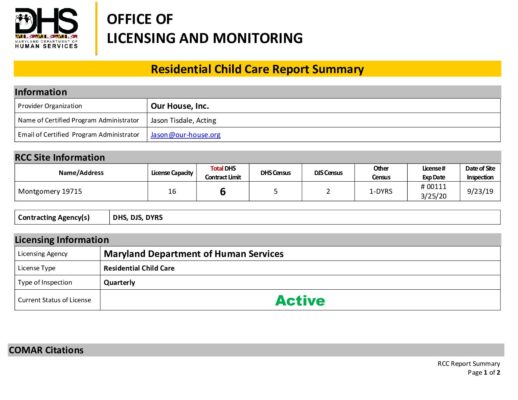The height and width of the screenshot is (400, 518).
Task: Click the 'Current Status of License' label
Action: tap(54, 300)
